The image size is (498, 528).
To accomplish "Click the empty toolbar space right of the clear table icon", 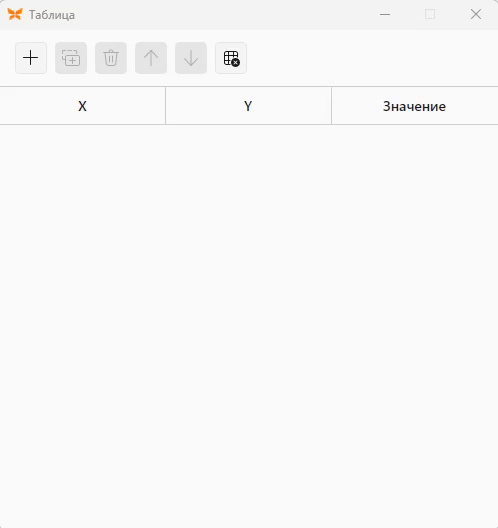I will (x=372, y=58).
